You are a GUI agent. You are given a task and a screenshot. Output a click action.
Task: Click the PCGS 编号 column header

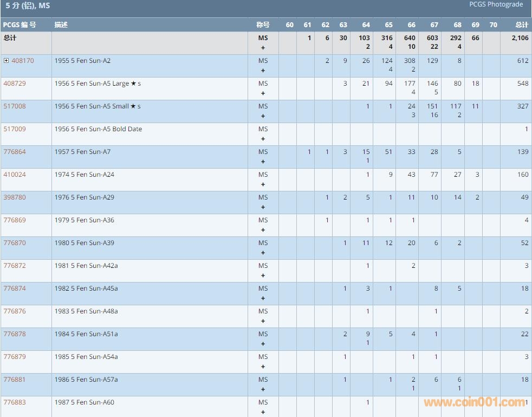pyautogui.click(x=20, y=25)
